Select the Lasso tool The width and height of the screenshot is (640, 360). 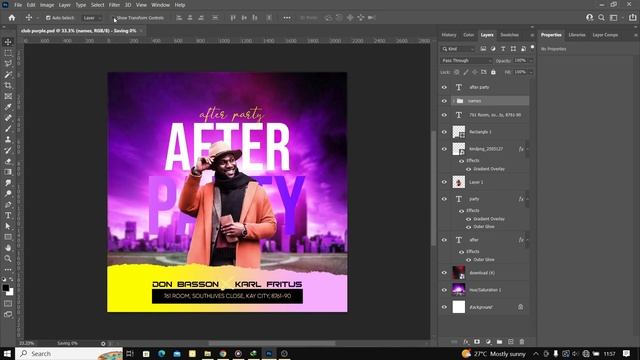pos(8,64)
